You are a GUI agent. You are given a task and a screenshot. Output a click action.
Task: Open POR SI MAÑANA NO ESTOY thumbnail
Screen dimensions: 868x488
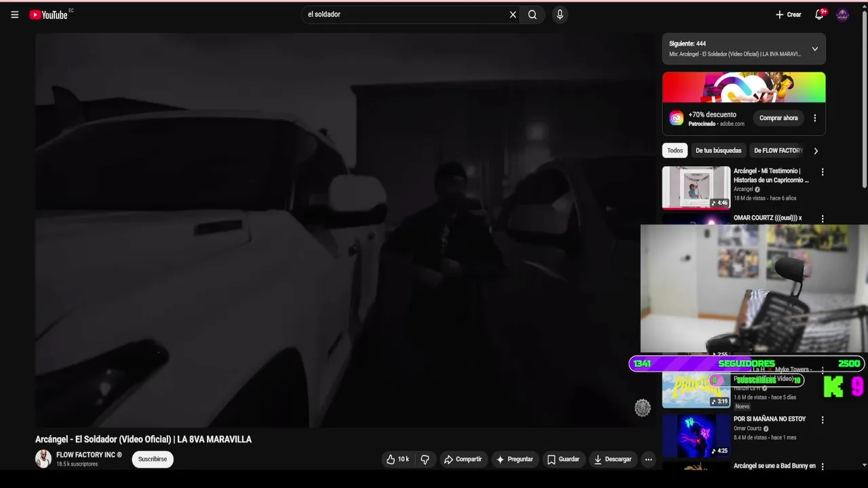point(696,435)
